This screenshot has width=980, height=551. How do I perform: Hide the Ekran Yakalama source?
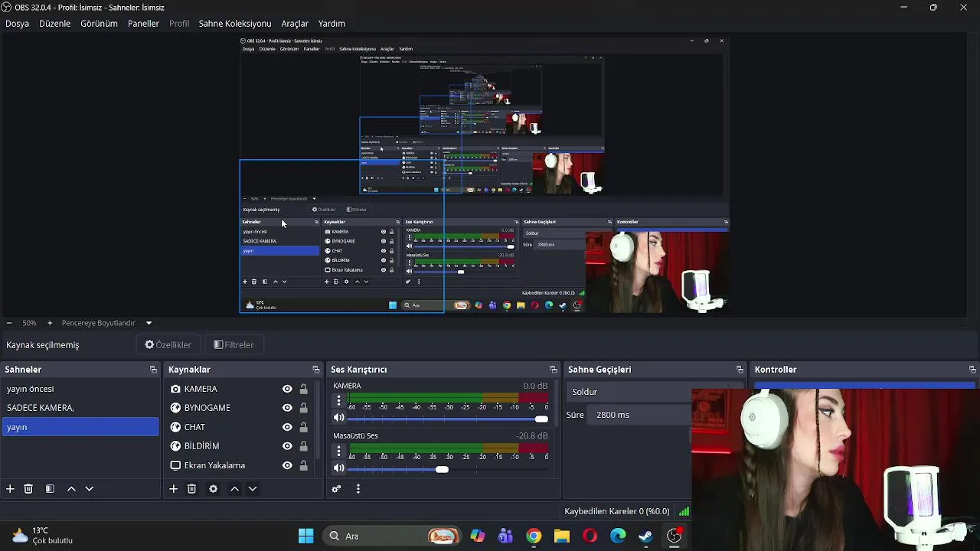[287, 465]
